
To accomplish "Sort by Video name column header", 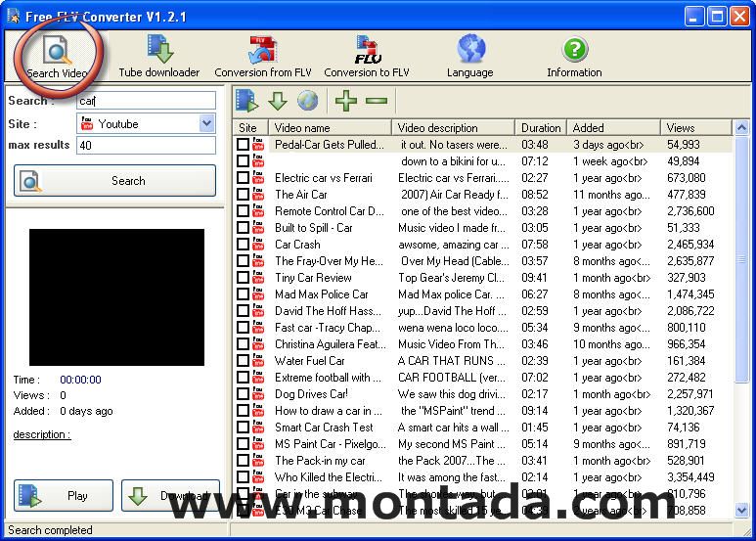I will [x=330, y=128].
